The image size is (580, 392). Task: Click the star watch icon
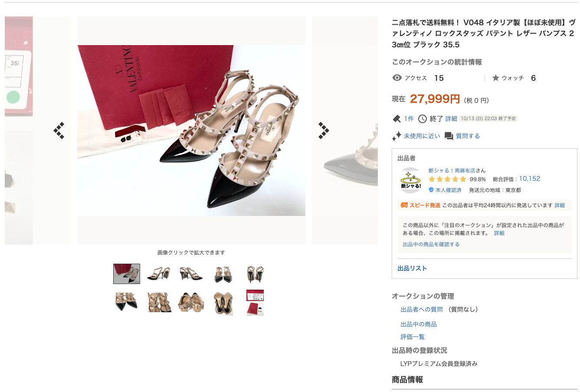(495, 78)
